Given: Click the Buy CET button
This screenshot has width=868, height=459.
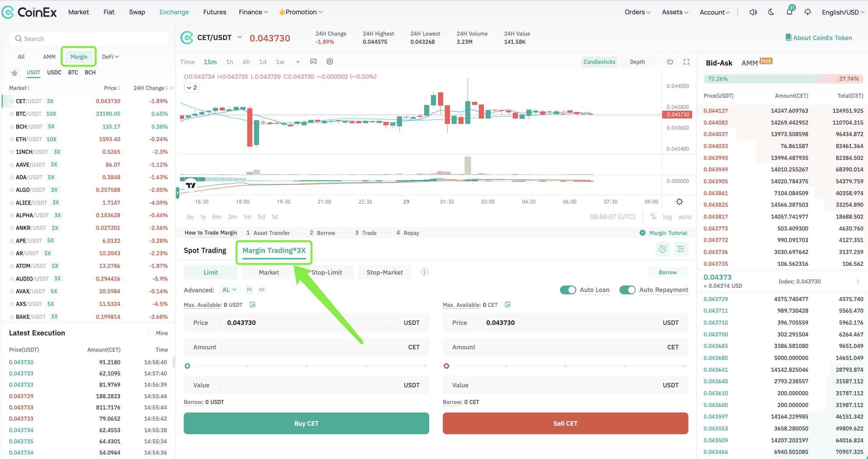Looking at the screenshot, I should click(306, 423).
